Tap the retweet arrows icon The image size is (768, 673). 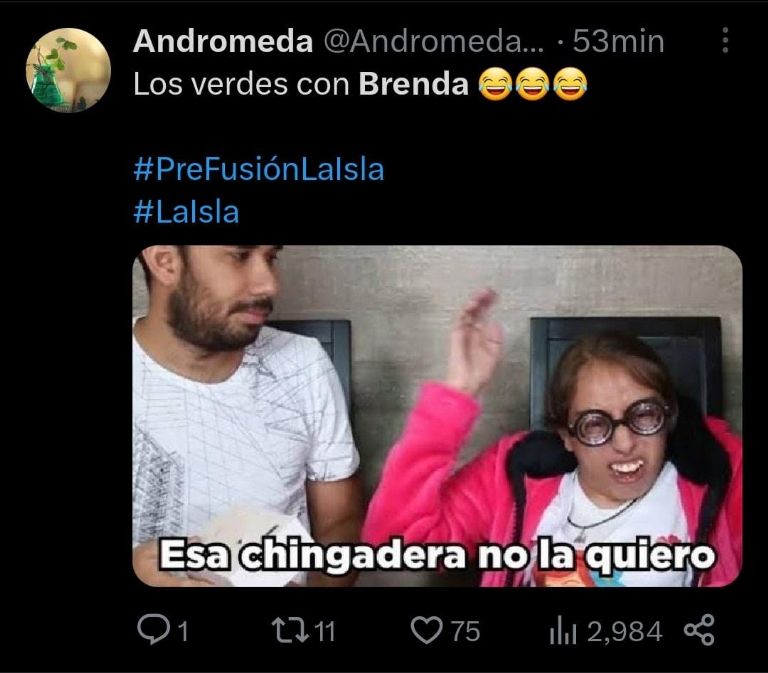(x=290, y=630)
